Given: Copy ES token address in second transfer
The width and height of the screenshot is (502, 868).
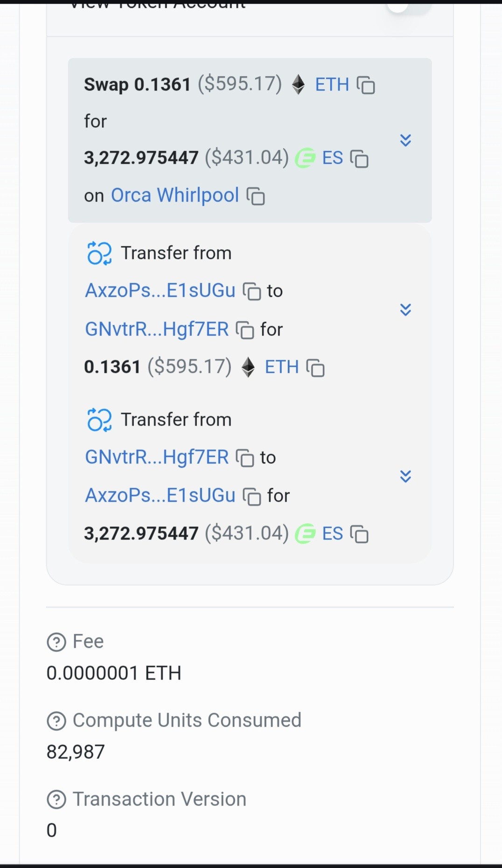Looking at the screenshot, I should [359, 534].
